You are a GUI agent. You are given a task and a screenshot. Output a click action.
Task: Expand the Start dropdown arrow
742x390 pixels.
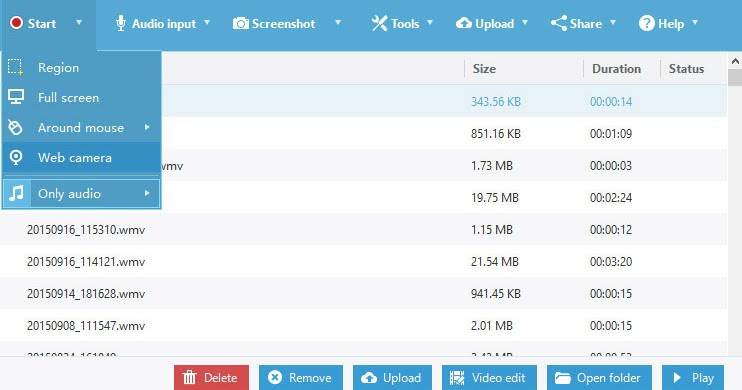coord(79,23)
